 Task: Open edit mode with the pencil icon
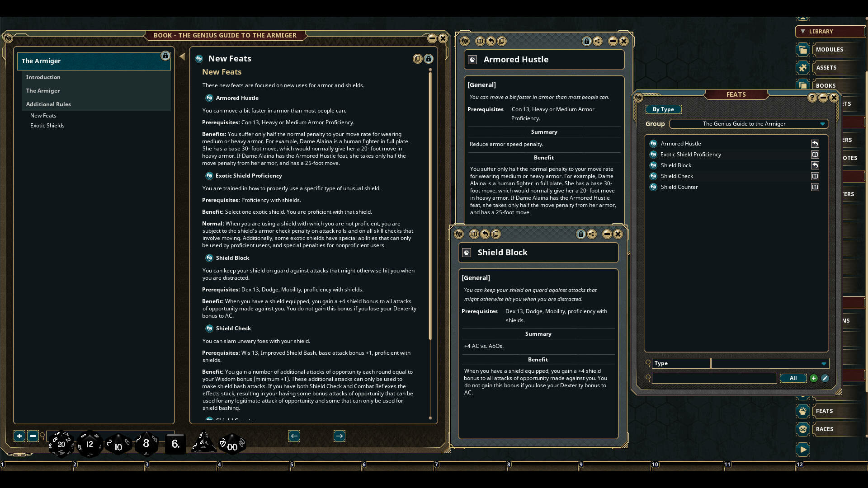coord(826,378)
